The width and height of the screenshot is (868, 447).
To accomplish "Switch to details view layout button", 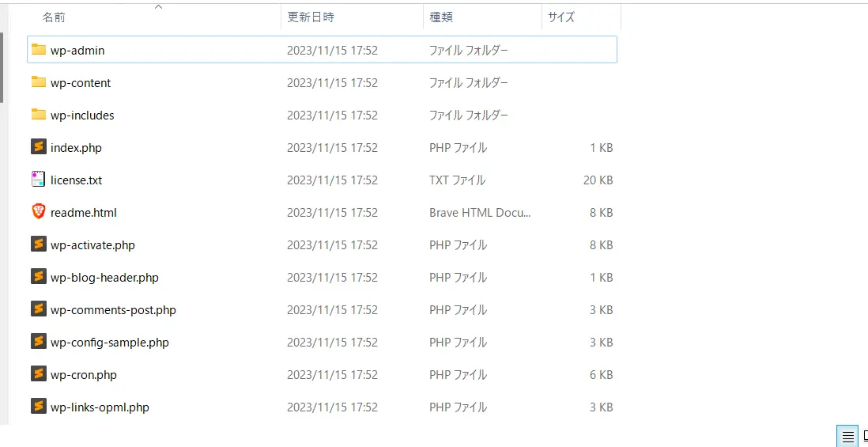I will pyautogui.click(x=847, y=437).
